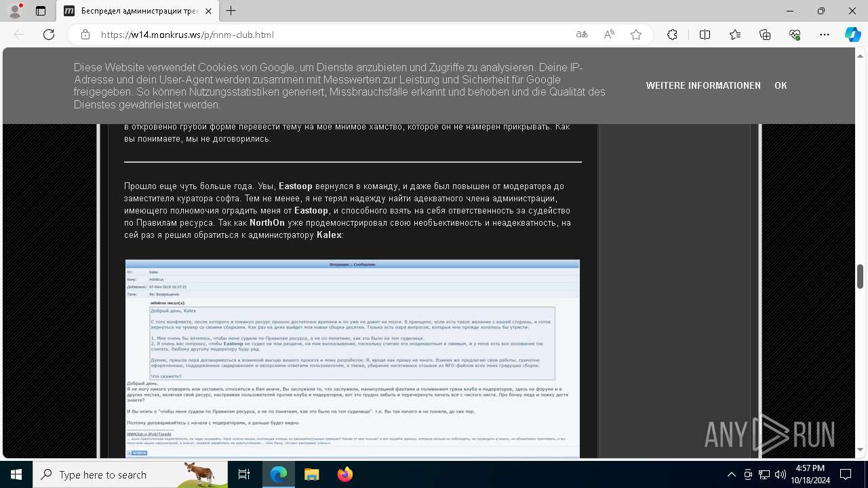Screen dimensions: 868x488
Task: Open Browser essentials icon
Action: (795, 35)
